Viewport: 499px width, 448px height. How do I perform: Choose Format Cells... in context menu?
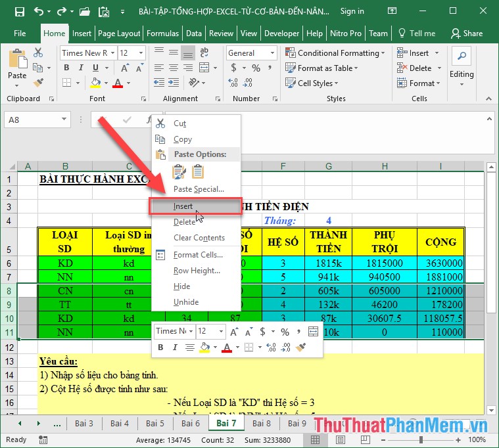195,255
